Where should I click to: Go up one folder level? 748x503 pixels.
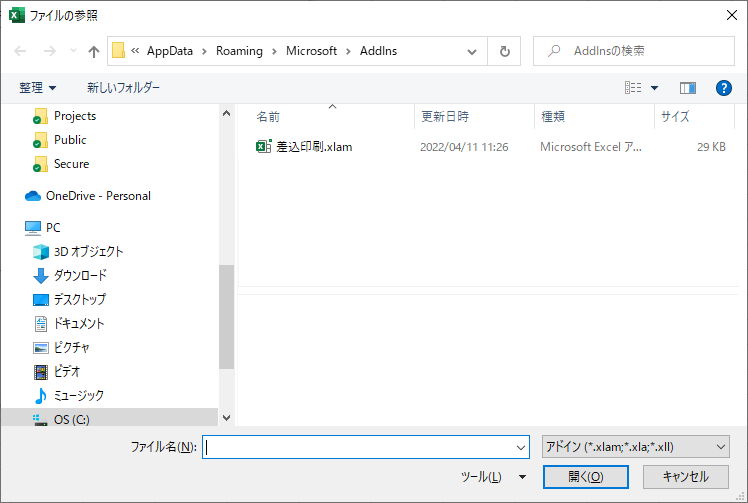[94, 51]
